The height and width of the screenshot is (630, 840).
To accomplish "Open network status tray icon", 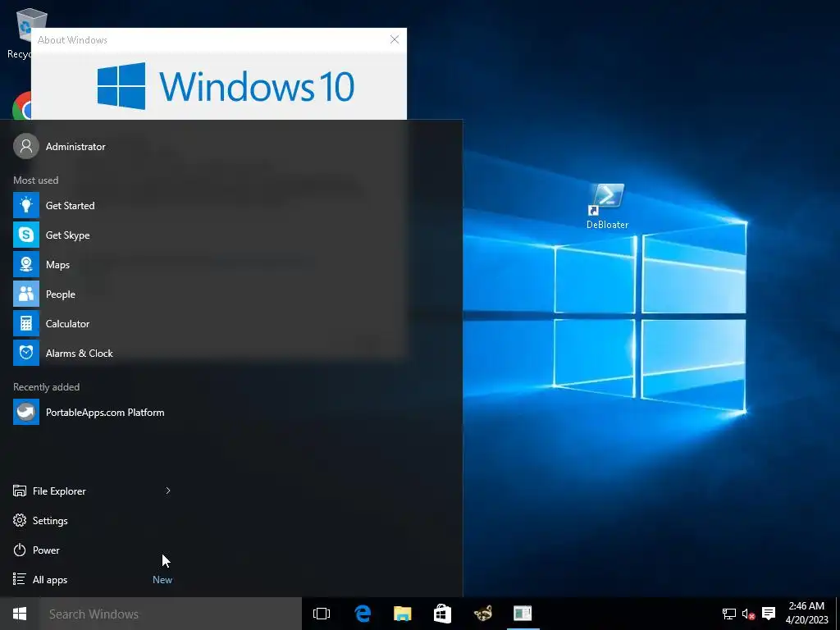I will tap(729, 614).
